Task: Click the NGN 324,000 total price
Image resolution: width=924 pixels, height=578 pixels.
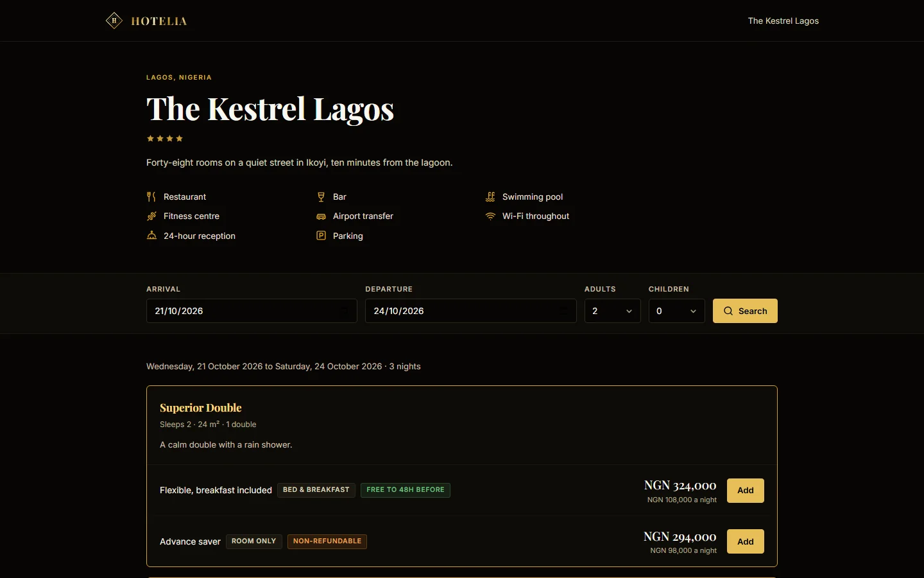Action: coord(680,486)
